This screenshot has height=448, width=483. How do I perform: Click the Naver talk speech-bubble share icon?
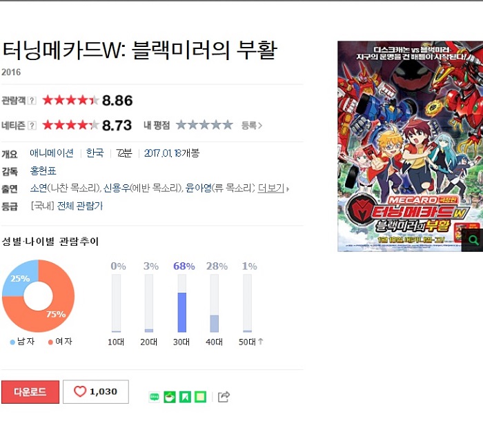pyautogui.click(x=155, y=397)
